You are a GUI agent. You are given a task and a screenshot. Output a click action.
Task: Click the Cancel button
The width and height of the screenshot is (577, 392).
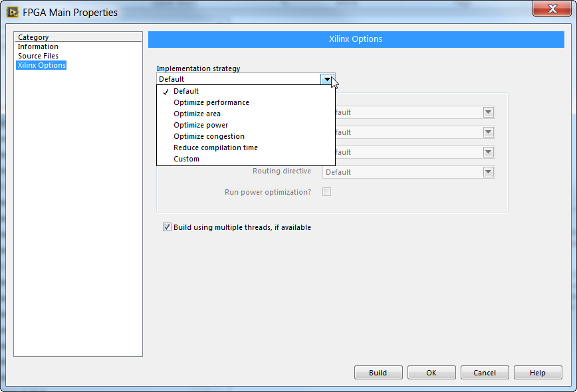(x=485, y=373)
